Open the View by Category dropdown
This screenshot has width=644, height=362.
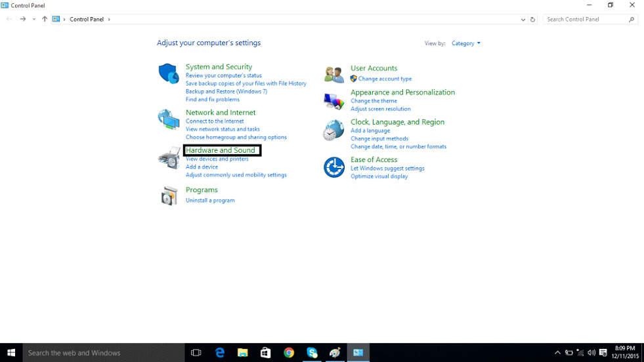tap(465, 43)
